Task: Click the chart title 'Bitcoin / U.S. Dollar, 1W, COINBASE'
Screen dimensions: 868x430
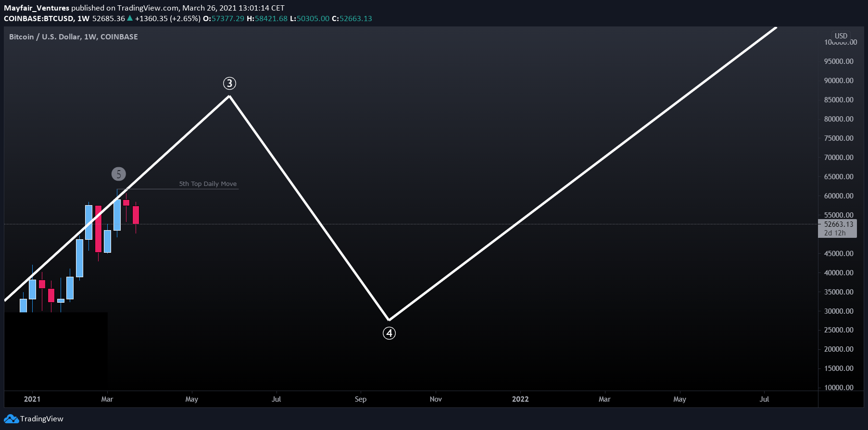Action: 74,37
